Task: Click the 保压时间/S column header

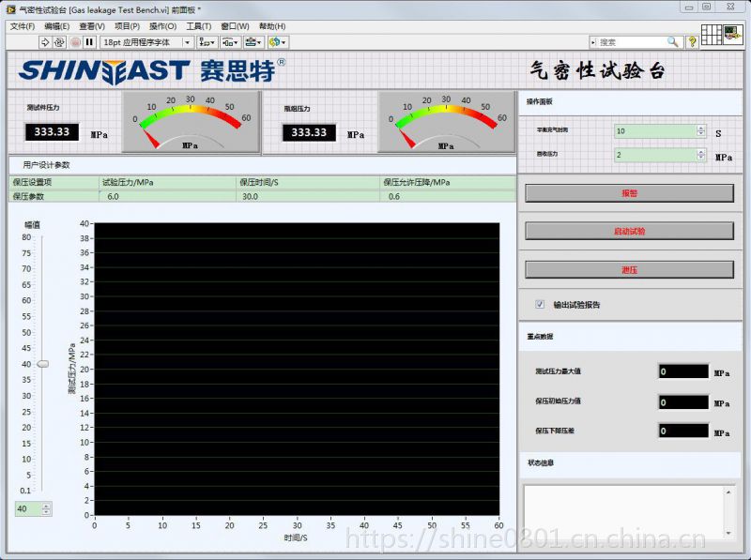Action: [x=308, y=182]
